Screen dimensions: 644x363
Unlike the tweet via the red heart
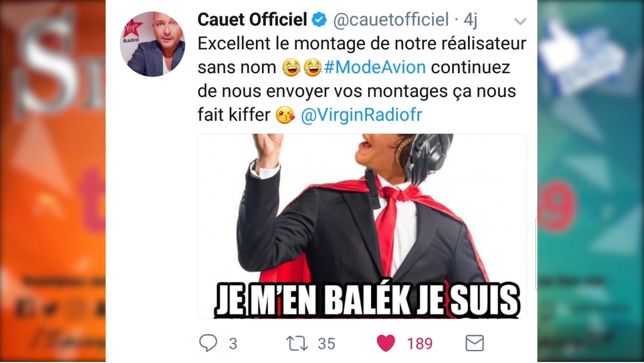(386, 343)
